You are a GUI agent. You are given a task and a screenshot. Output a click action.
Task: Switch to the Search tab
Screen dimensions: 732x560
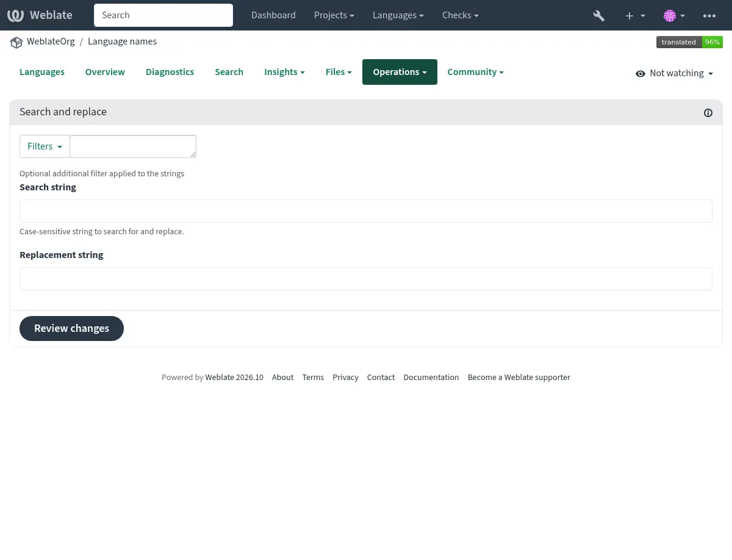(x=229, y=72)
